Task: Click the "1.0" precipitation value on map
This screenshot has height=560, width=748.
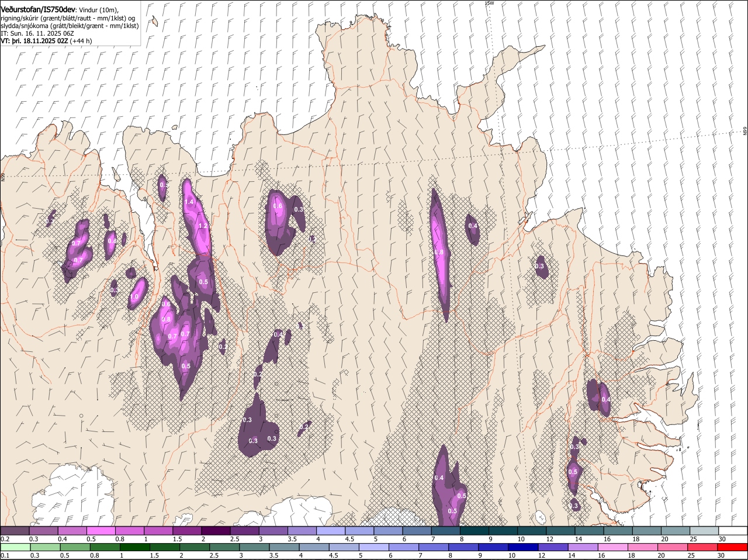Action: (134, 297)
